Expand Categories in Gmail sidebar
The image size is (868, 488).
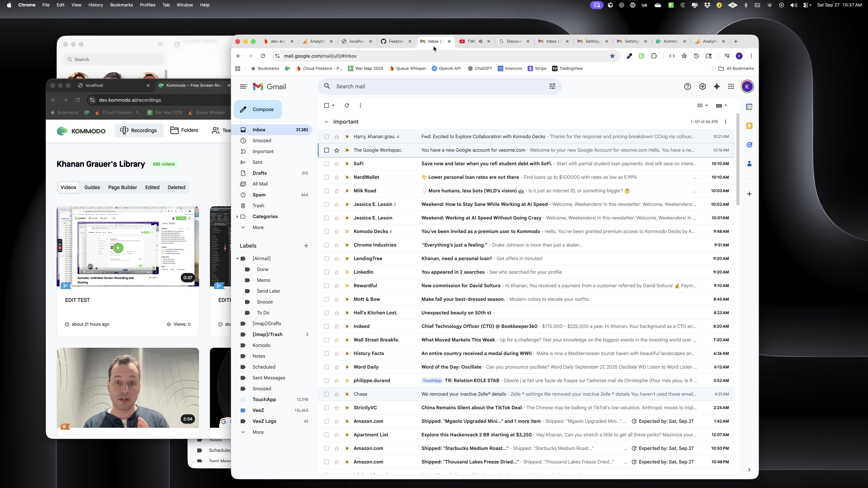(x=237, y=217)
